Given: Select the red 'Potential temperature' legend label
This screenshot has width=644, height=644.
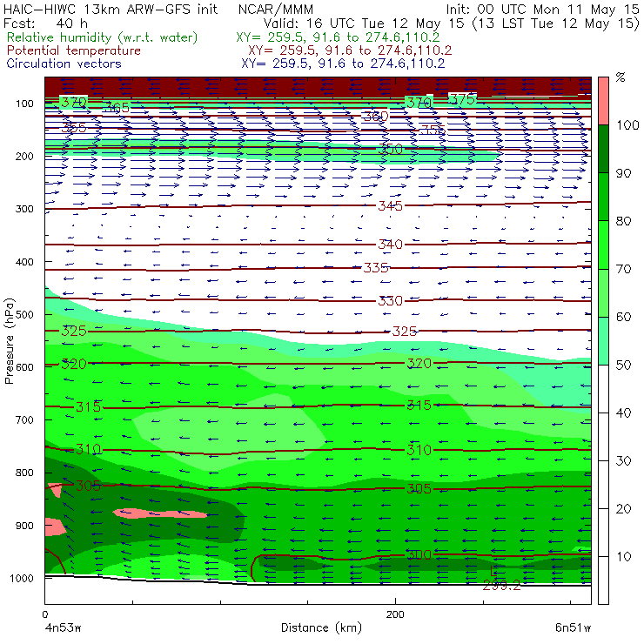Looking at the screenshot, I should click(x=74, y=50).
